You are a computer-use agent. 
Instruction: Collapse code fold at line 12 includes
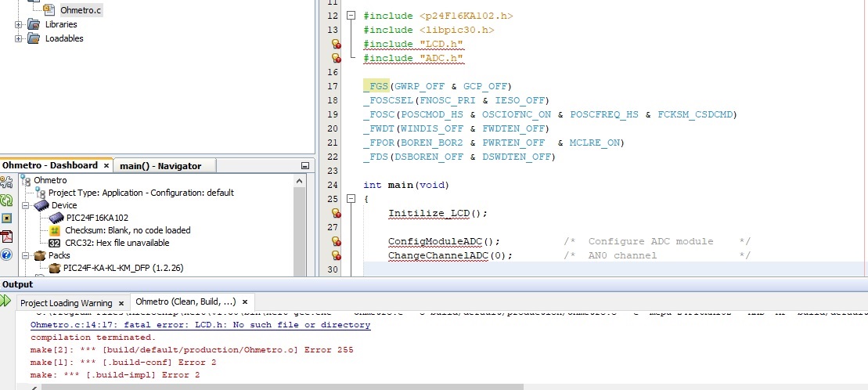(351, 16)
